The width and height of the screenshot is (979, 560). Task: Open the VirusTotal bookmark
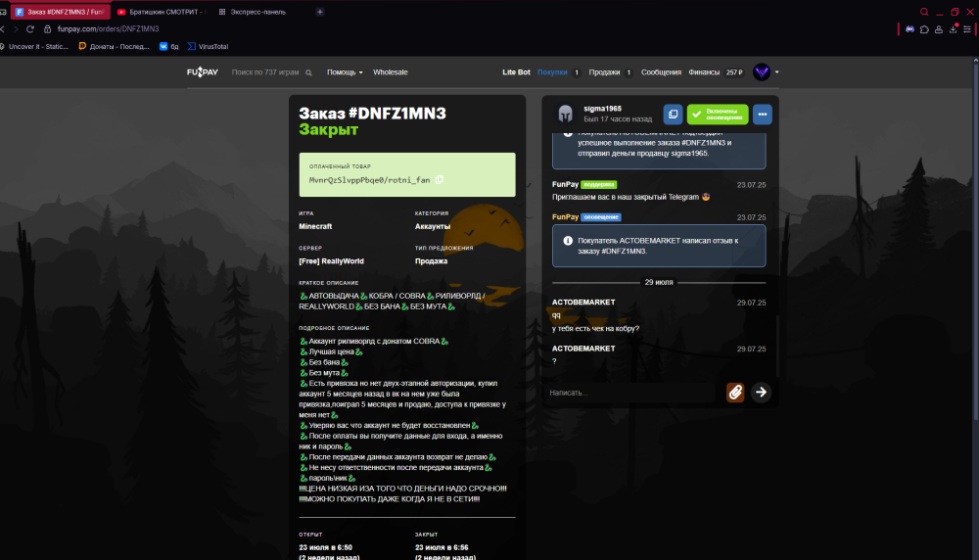coord(208,46)
